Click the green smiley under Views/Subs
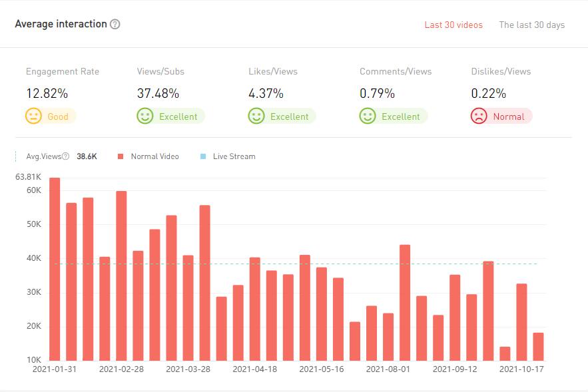Image resolution: width=588 pixels, height=392 pixels. point(145,116)
